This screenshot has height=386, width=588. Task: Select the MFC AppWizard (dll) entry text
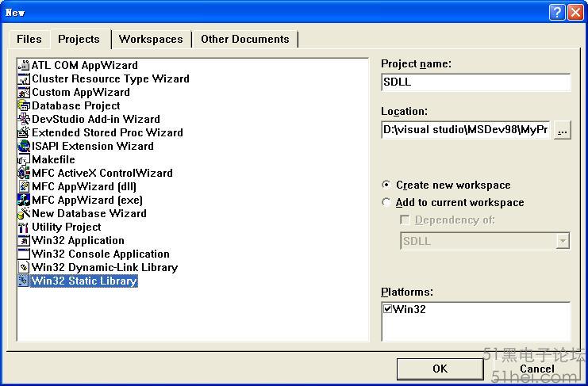84,186
